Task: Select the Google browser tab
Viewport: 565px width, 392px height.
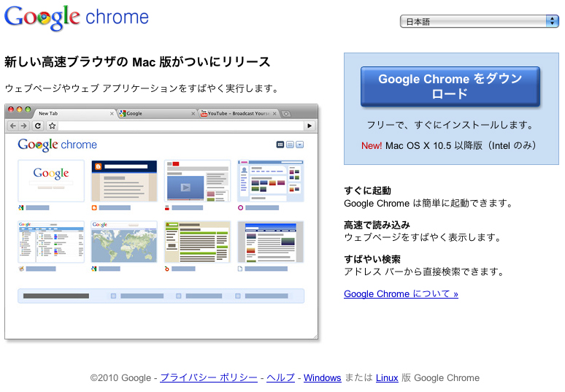Action: pyautogui.click(x=155, y=114)
